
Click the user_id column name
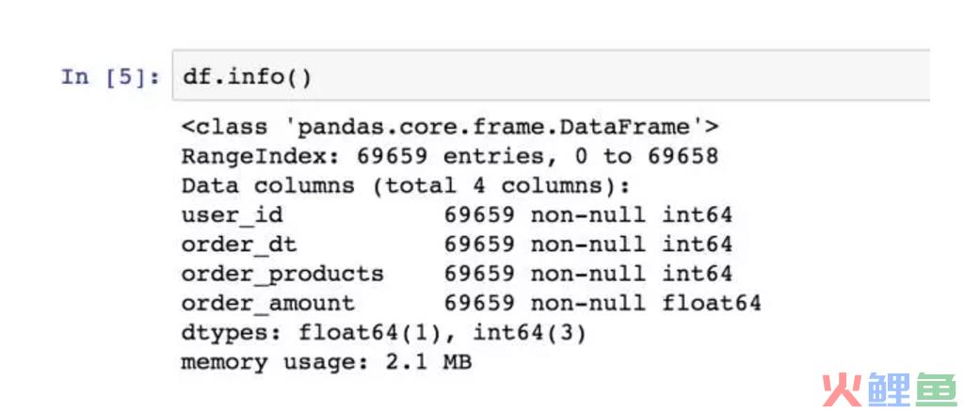pos(232,216)
